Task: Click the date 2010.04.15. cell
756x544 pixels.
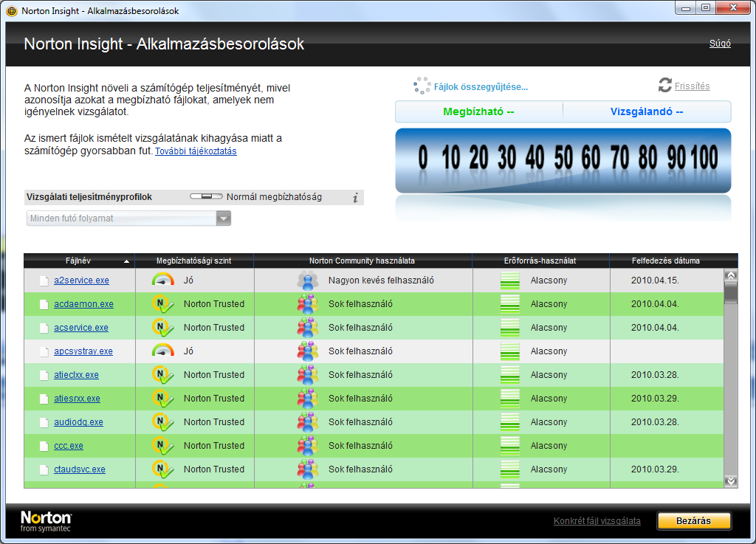Action: (656, 280)
